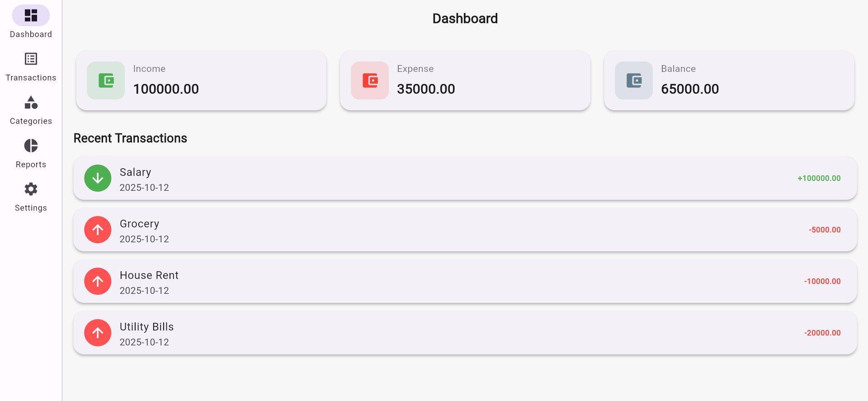
Task: Select the Categories shapes icon
Action: click(31, 102)
